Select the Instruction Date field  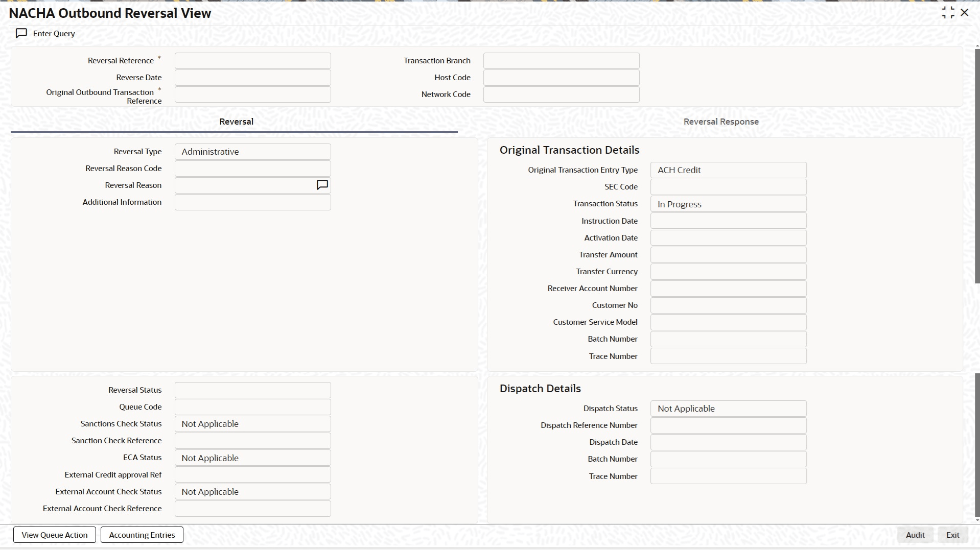coord(729,221)
